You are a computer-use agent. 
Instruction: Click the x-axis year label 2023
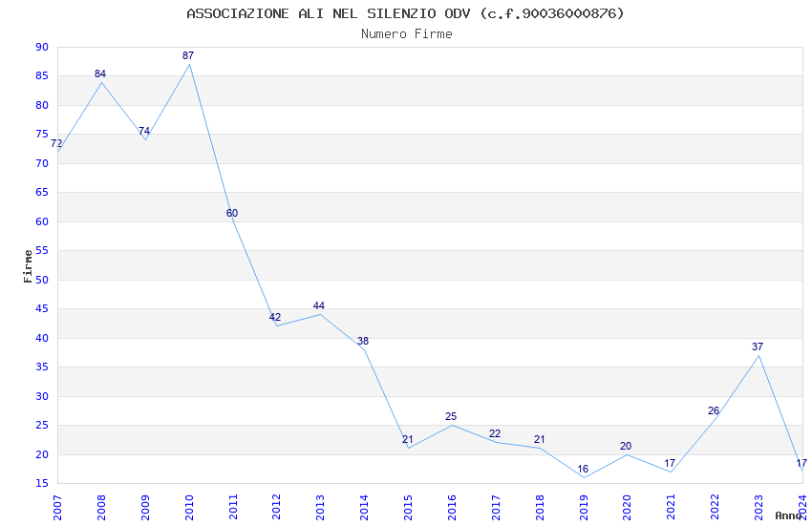pyautogui.click(x=759, y=508)
